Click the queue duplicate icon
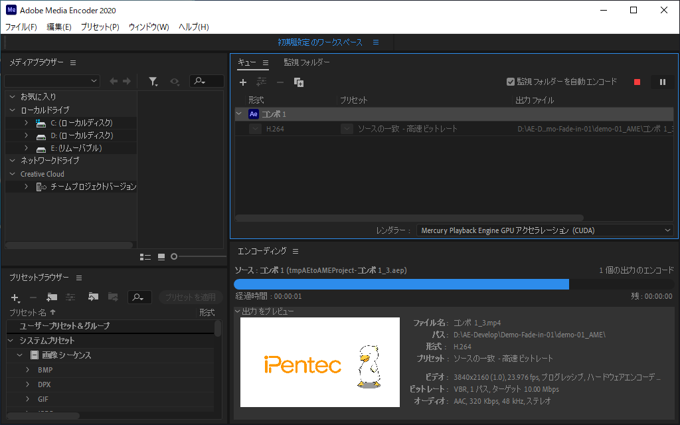Viewport: 680px width, 425px height. [298, 82]
